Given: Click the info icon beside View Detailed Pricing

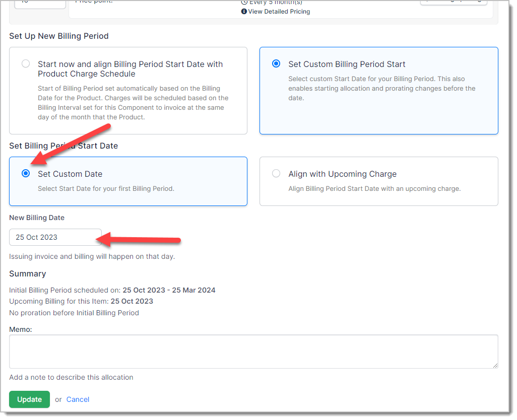Looking at the screenshot, I should [x=244, y=12].
